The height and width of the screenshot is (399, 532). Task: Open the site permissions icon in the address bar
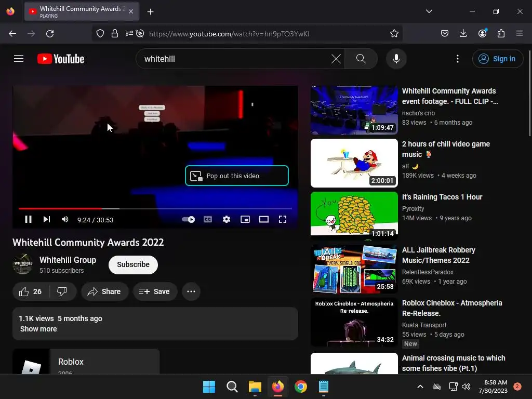[129, 34]
